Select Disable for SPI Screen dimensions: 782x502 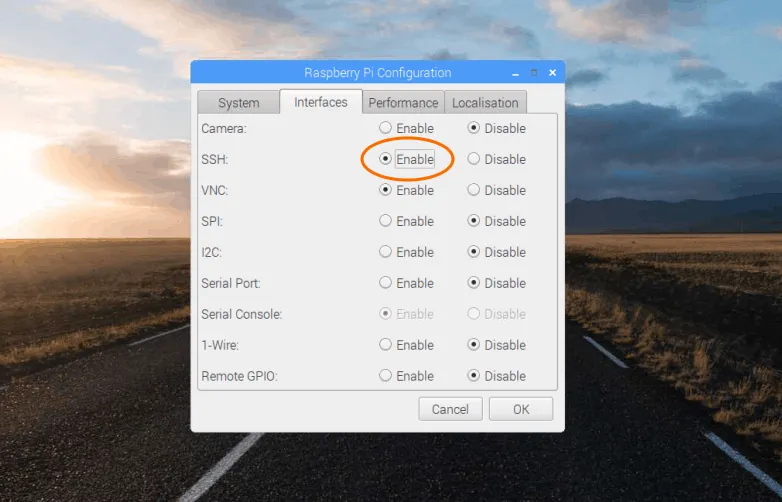coord(496,221)
